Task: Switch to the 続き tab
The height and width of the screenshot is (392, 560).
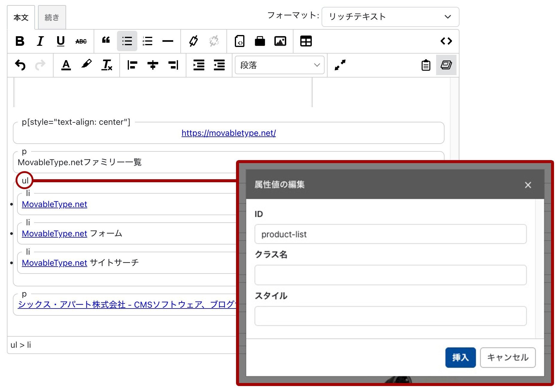Action: [x=52, y=18]
